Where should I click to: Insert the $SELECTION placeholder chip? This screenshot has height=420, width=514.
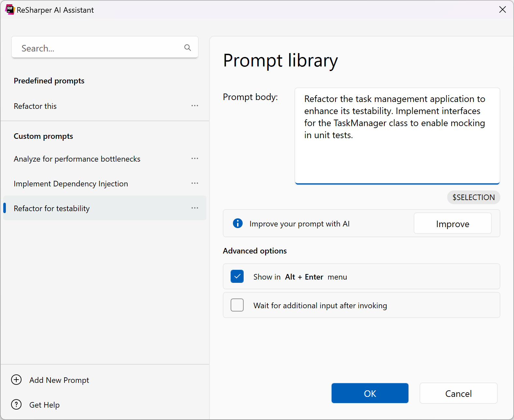[x=474, y=197]
